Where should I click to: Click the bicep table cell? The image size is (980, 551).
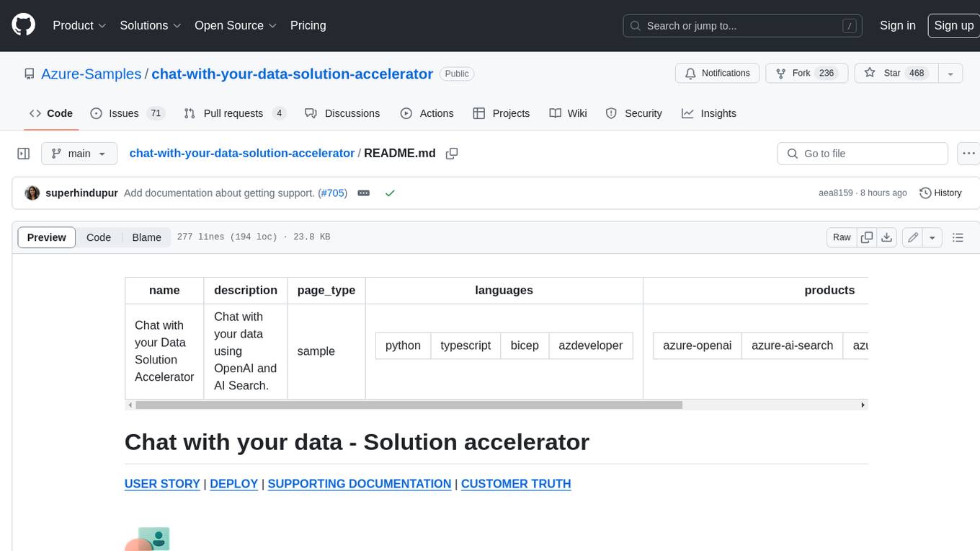pos(525,345)
